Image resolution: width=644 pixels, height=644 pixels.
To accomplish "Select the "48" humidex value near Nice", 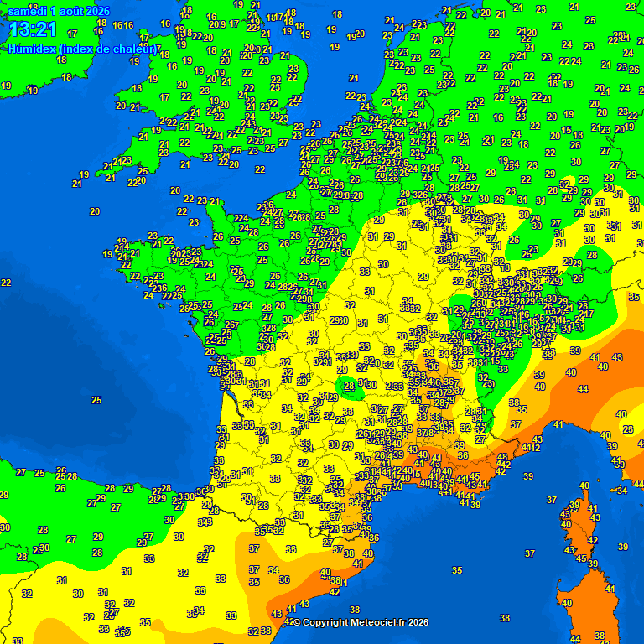I will tap(502, 457).
